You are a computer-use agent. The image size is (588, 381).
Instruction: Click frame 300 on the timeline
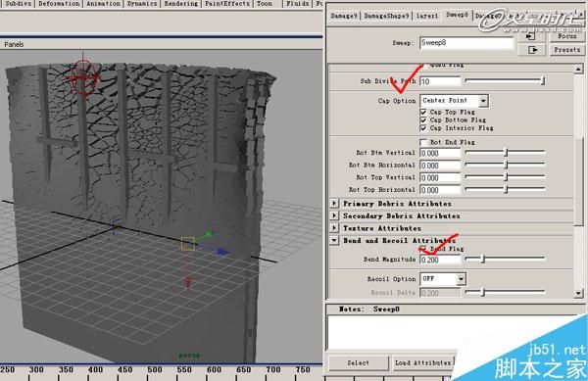[36, 370]
